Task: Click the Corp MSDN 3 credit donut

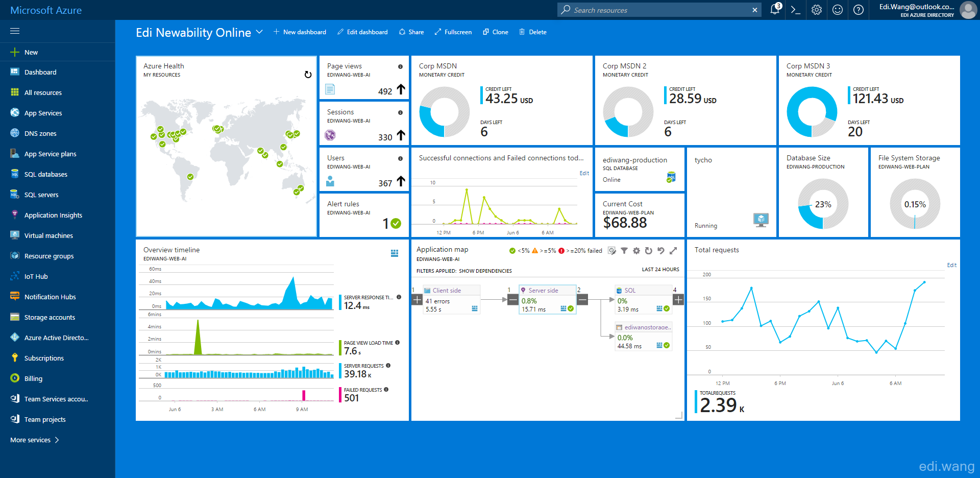Action: tap(812, 112)
